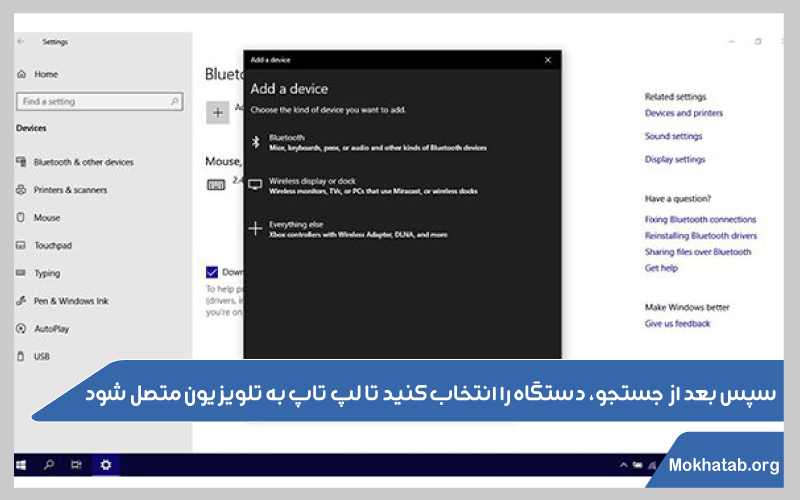Click the Printers & scanners sidebar icon
This screenshot has height=500, width=800.
pyautogui.click(x=21, y=190)
